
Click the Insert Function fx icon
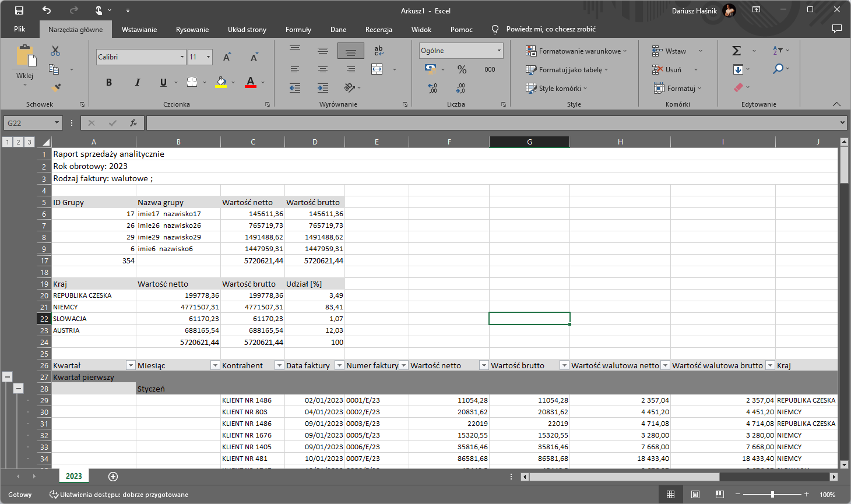point(133,123)
